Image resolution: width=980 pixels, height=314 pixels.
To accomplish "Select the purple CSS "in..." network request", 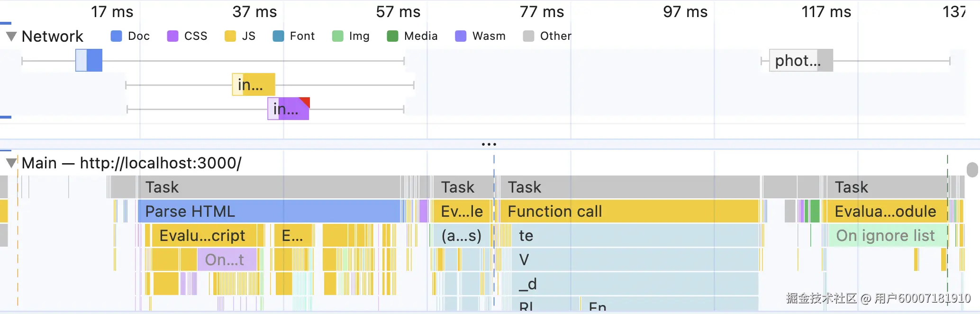I will [288, 109].
